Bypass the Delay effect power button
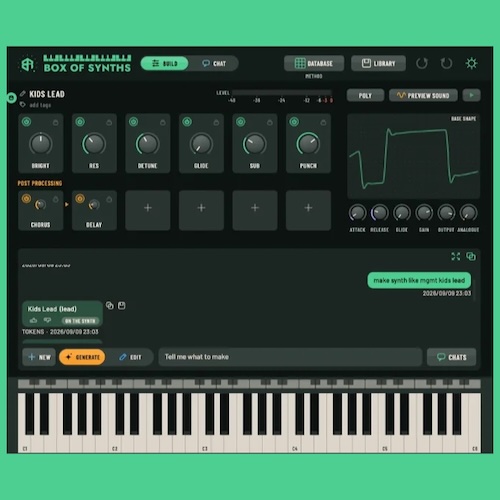 coord(80,199)
